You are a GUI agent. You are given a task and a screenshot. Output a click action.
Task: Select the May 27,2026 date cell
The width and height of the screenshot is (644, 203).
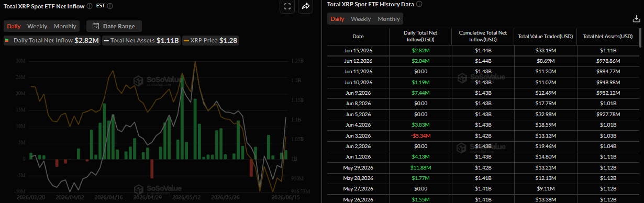[358, 188]
